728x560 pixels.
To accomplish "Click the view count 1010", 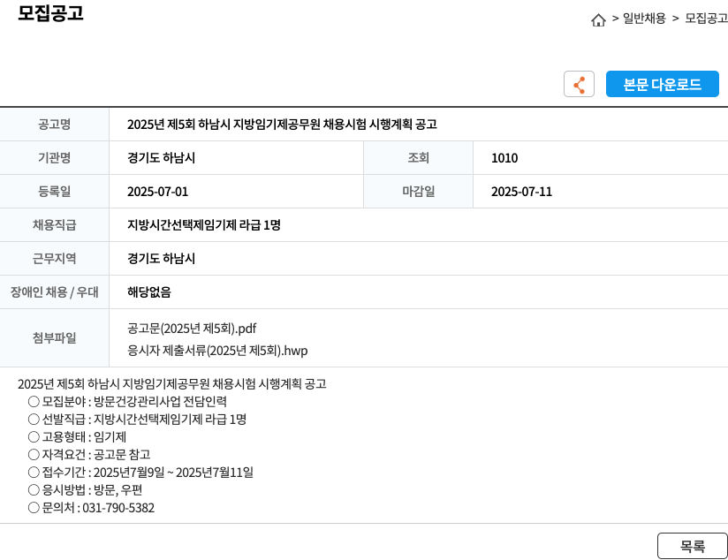I will (504, 158).
